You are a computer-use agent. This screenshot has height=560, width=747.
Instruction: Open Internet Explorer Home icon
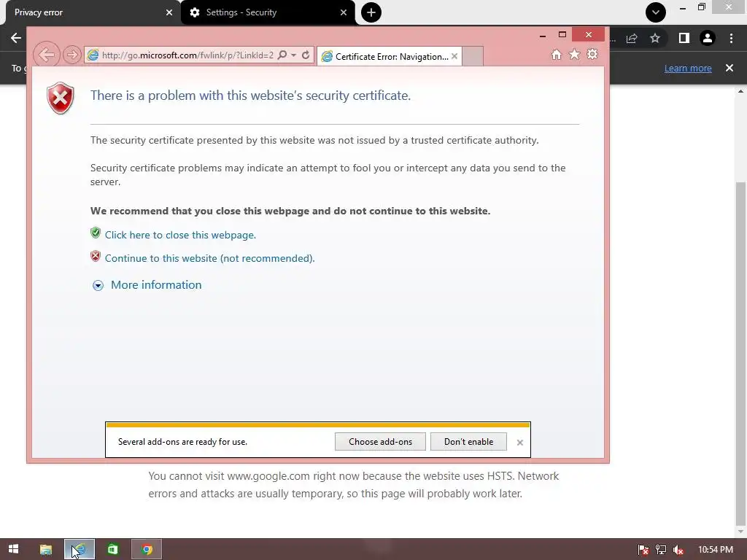coord(556,54)
